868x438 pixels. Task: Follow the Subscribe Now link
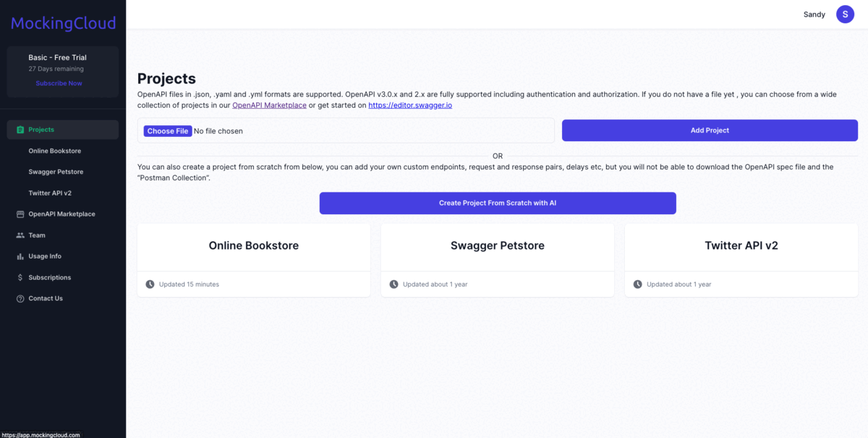click(59, 83)
